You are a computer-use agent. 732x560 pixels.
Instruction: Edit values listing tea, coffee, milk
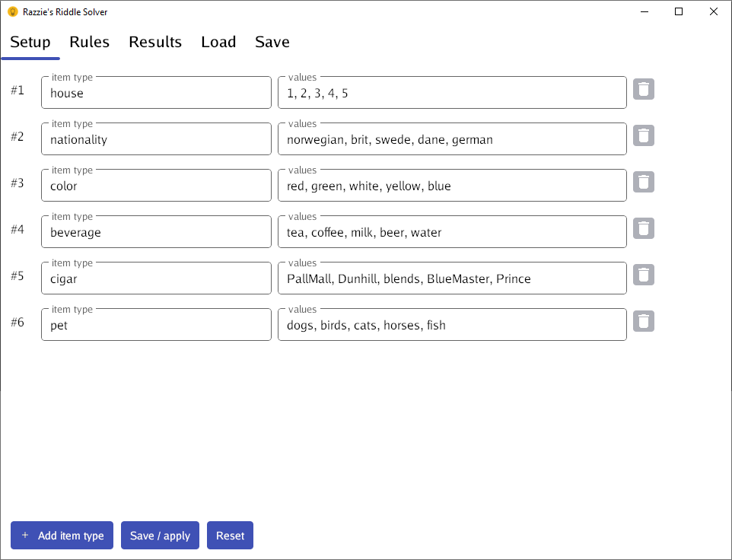click(453, 231)
